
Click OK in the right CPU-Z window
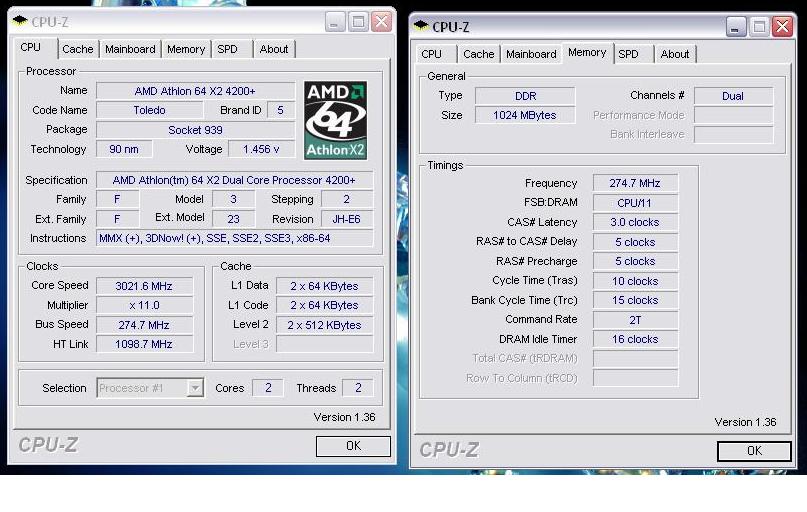754,451
